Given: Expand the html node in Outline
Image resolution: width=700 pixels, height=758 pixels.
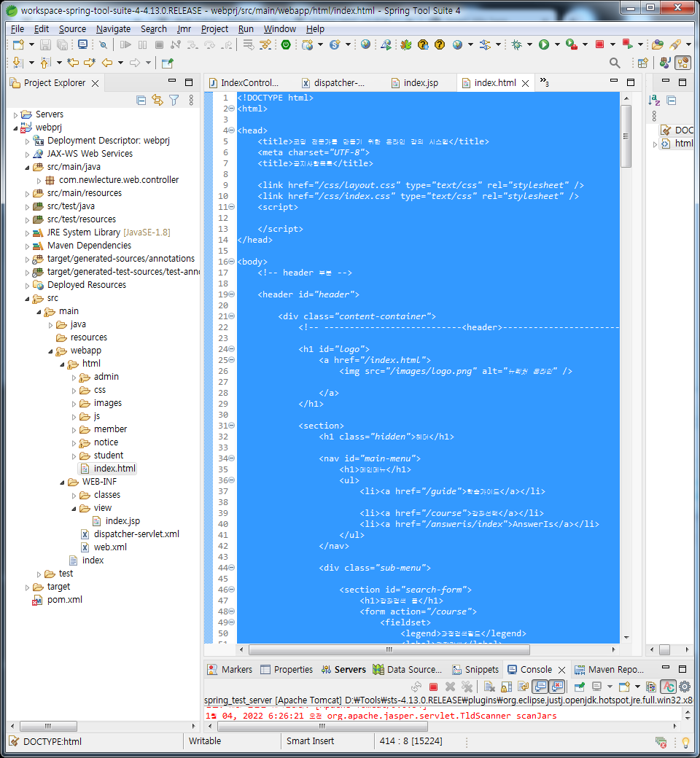Looking at the screenshot, I should 655,144.
